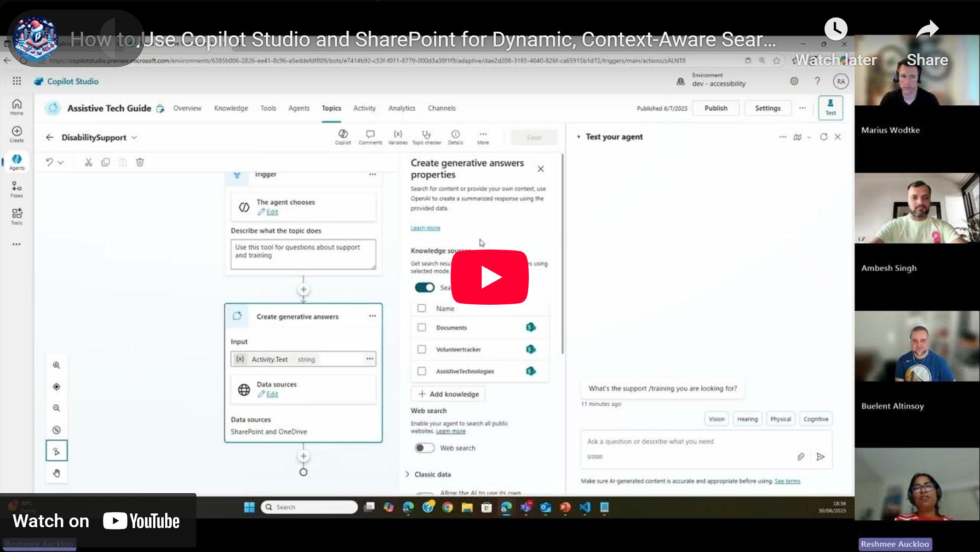Open the undo dropdown arrow

click(x=61, y=162)
